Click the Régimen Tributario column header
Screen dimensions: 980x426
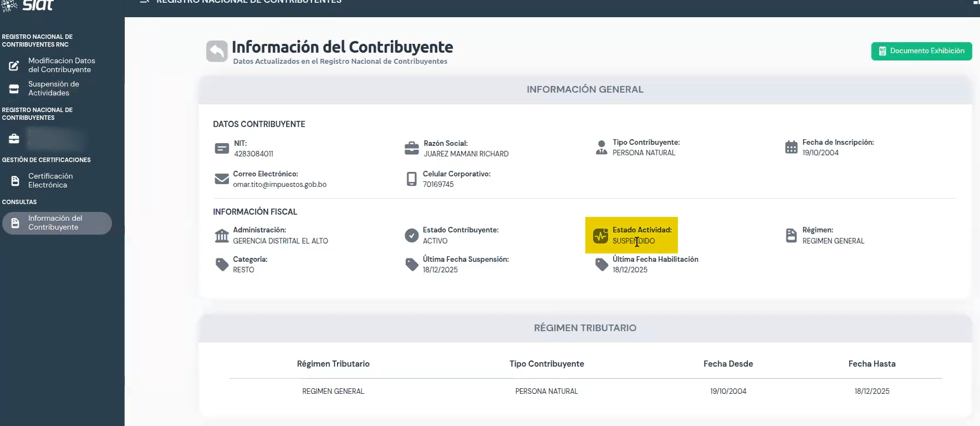click(x=333, y=364)
